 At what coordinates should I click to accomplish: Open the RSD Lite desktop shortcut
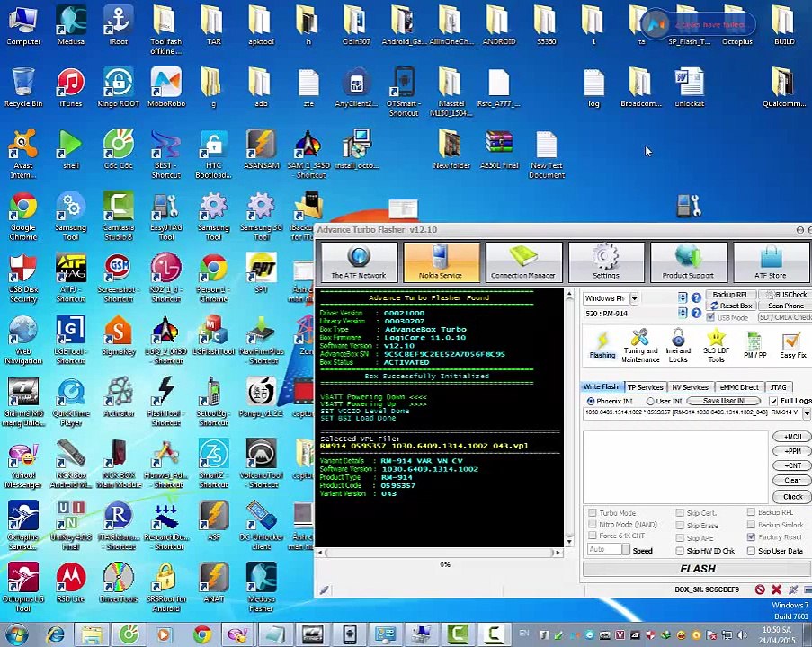pyautogui.click(x=71, y=583)
